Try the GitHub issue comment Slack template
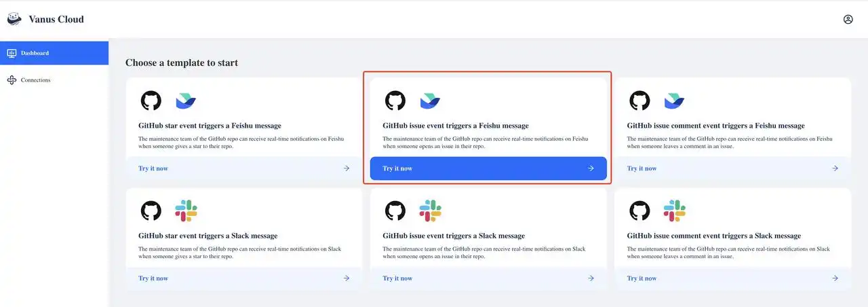Viewport: 868px width, 307px height. click(x=732, y=278)
